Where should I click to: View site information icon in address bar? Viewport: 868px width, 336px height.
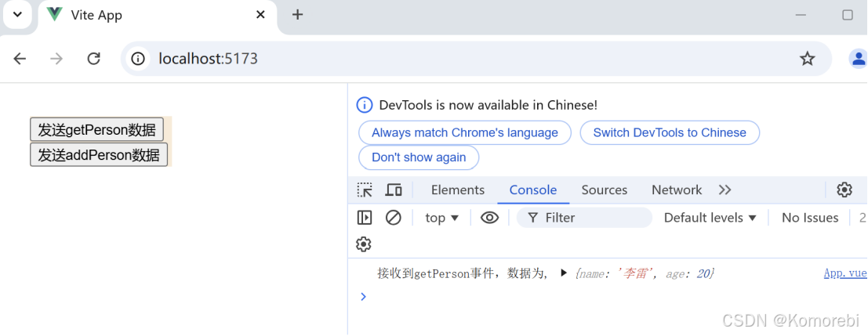pos(138,59)
